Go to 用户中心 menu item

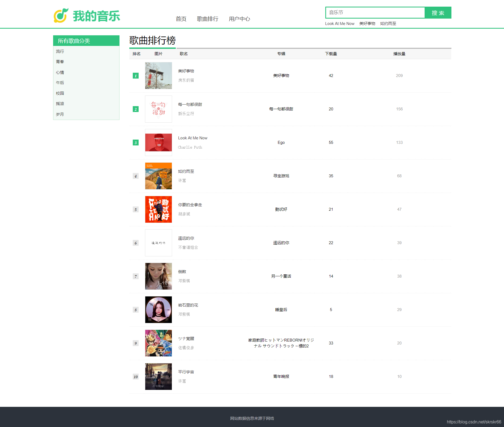(240, 19)
